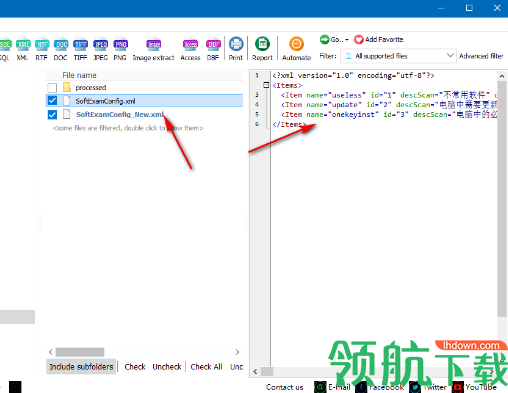Convert to SQL format icon
Screen dimensions: 508x393
click(x=5, y=48)
